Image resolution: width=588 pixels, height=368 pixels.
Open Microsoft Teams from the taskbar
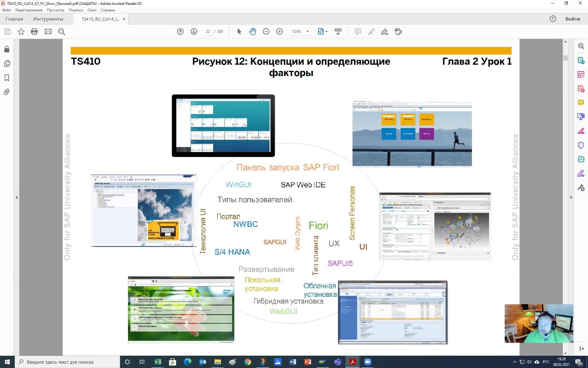[337, 362]
